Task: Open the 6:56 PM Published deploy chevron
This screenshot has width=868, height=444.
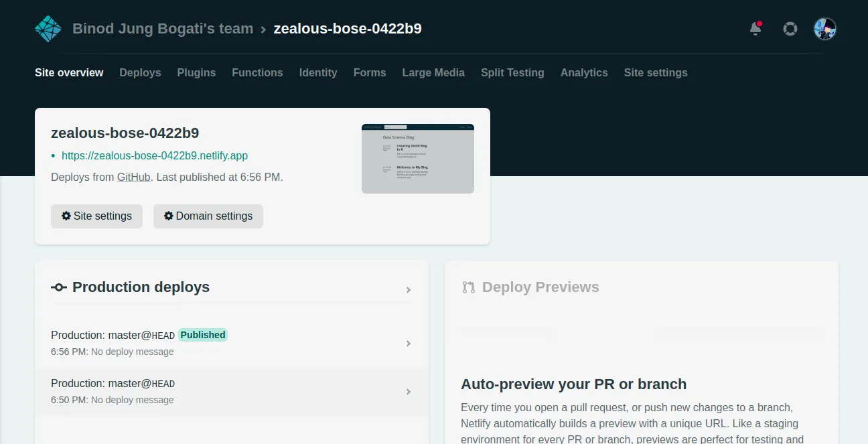Action: pyautogui.click(x=409, y=344)
